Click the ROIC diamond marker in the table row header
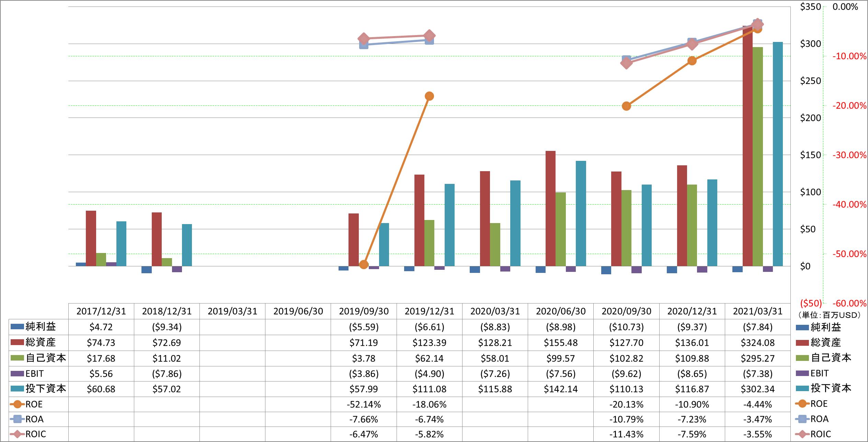 tap(17, 434)
